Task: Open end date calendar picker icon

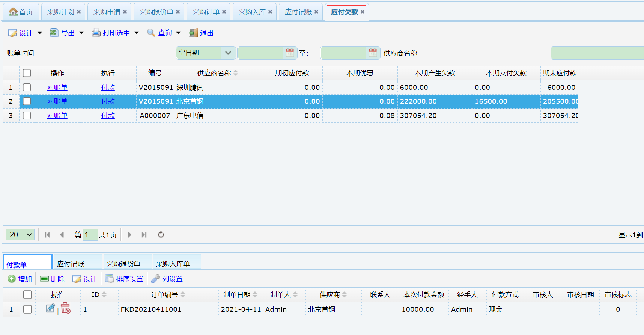Action: pyautogui.click(x=372, y=53)
